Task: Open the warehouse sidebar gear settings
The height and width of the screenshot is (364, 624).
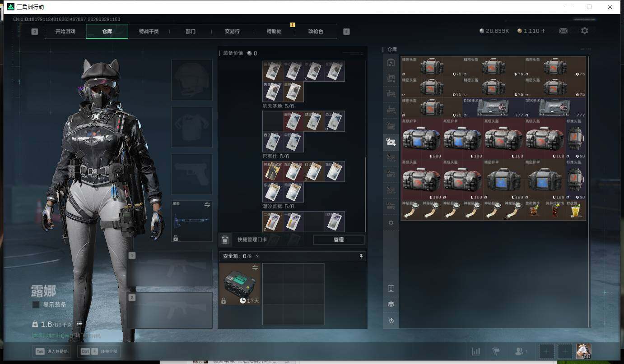Action: point(391,223)
